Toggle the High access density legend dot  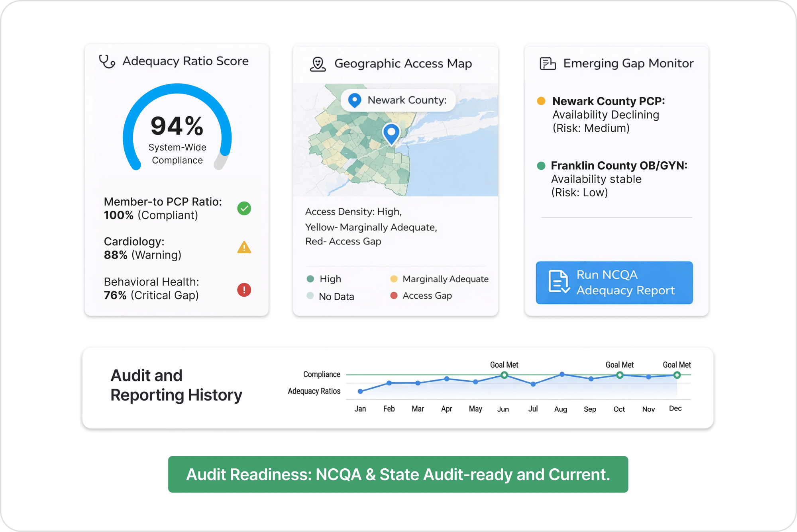click(310, 279)
